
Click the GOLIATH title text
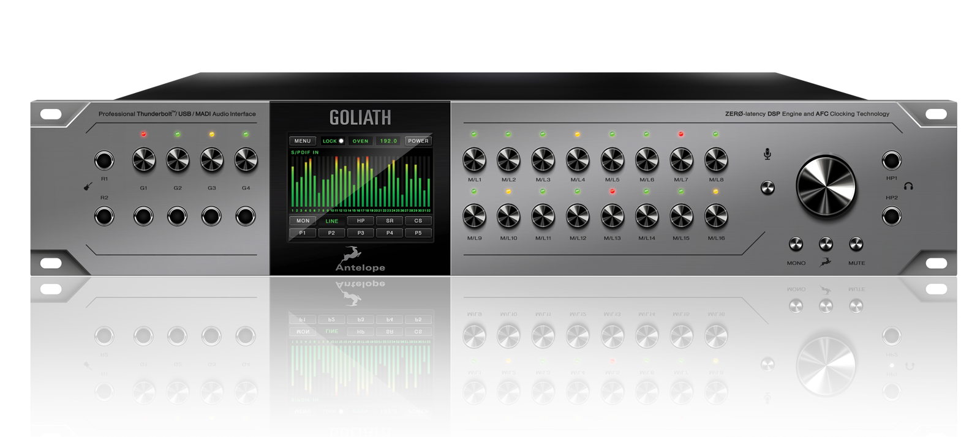360,118
